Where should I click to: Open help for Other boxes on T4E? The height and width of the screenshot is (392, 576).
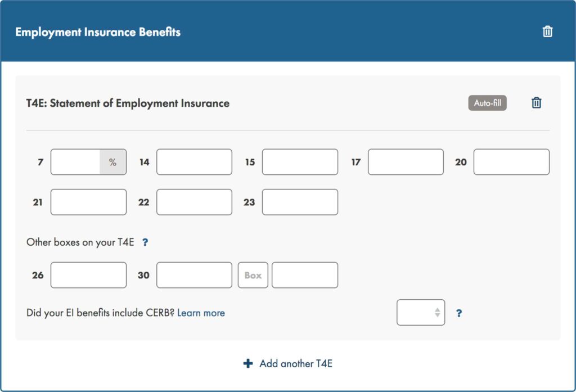click(145, 242)
